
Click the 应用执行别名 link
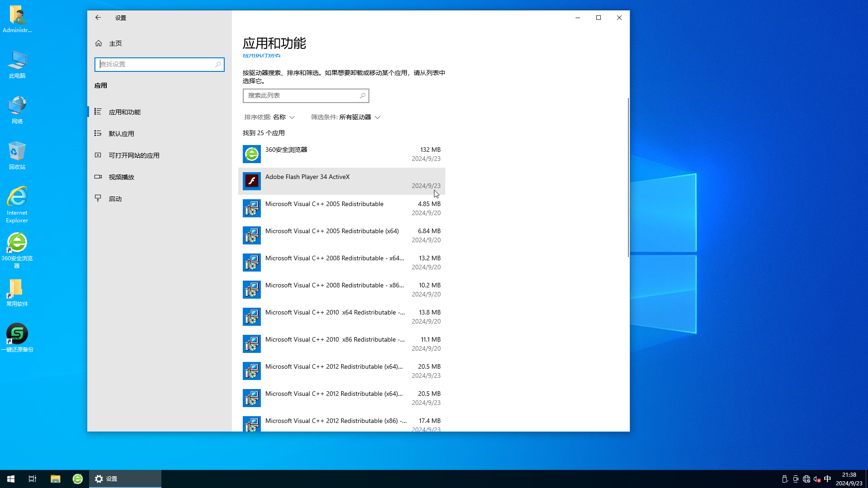[262, 56]
